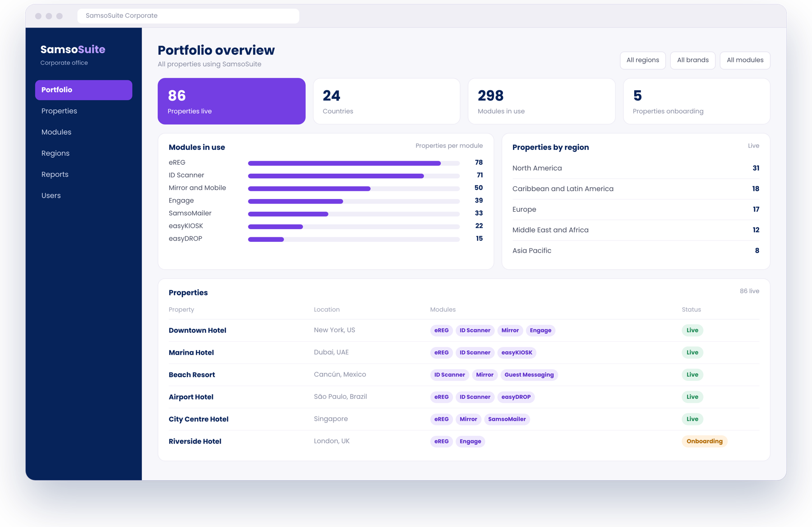Click Downtown Hotel's Mirror tag

tap(510, 330)
